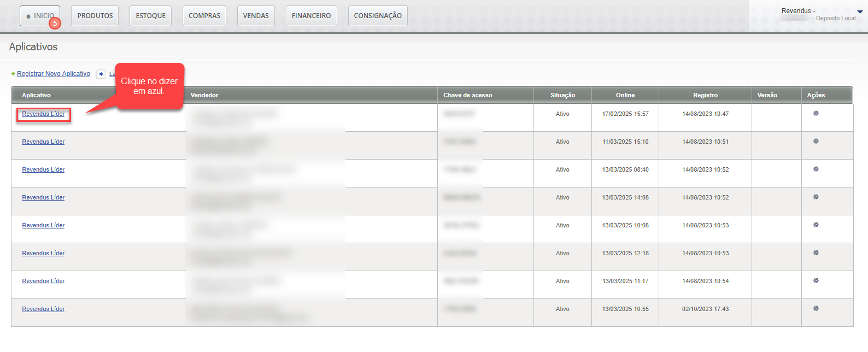
Task: Click the Situação column header
Action: coord(562,95)
